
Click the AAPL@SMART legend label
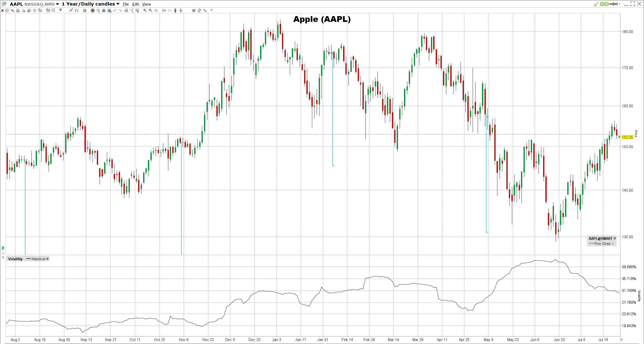[600, 238]
